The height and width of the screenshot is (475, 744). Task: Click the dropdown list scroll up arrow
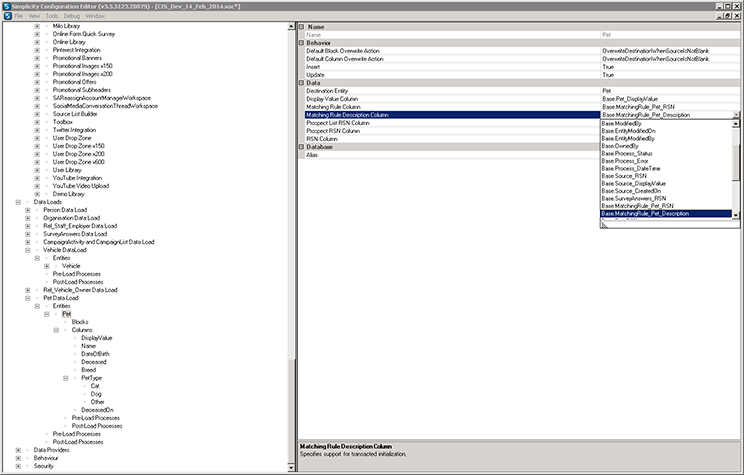pos(736,124)
